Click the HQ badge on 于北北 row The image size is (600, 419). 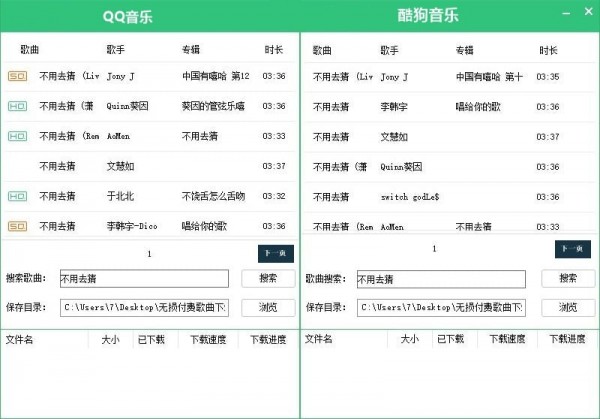coord(17,196)
